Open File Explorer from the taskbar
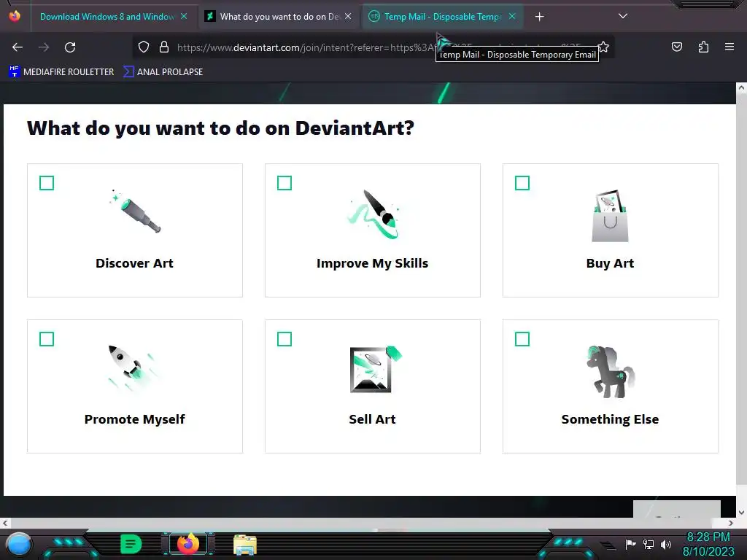The width and height of the screenshot is (747, 560). coord(245,545)
